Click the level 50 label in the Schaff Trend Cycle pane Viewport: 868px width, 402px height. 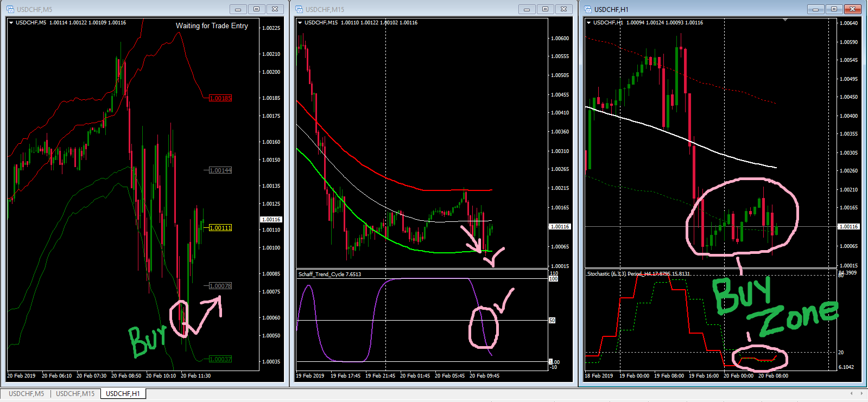pos(552,321)
